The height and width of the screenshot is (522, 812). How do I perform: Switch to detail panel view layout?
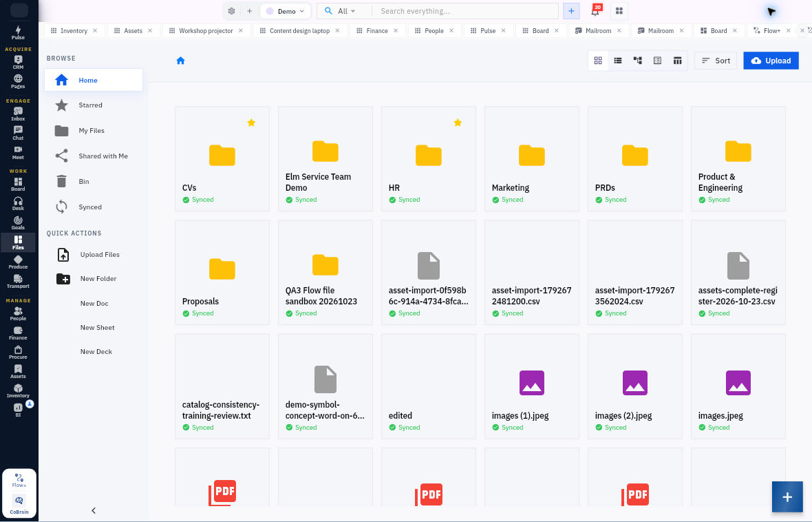(x=657, y=61)
